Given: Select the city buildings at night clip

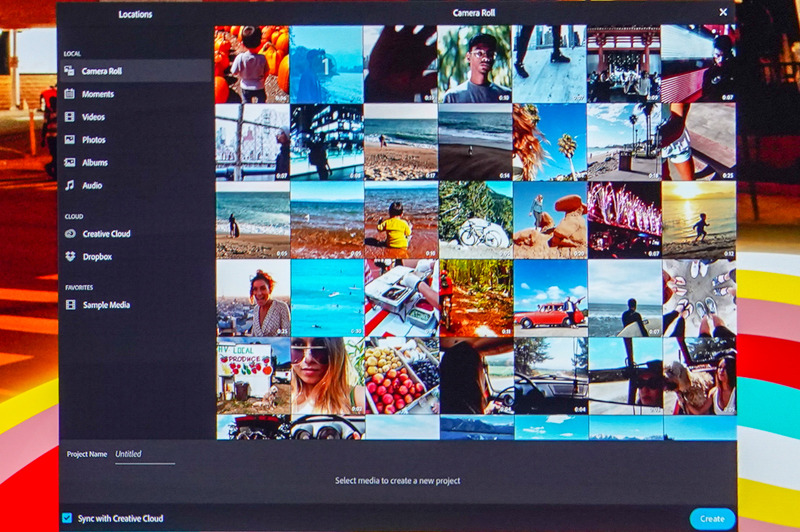Looking at the screenshot, I should (327, 142).
